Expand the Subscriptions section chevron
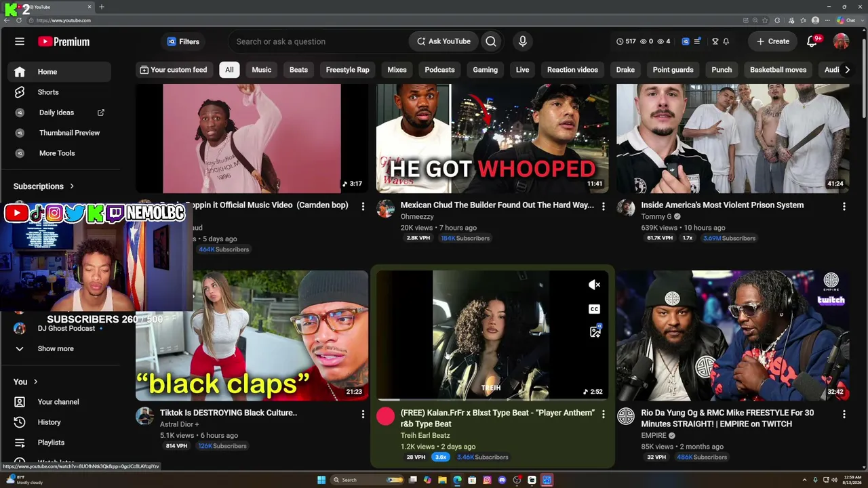Viewport: 868px width, 488px height. click(72, 186)
